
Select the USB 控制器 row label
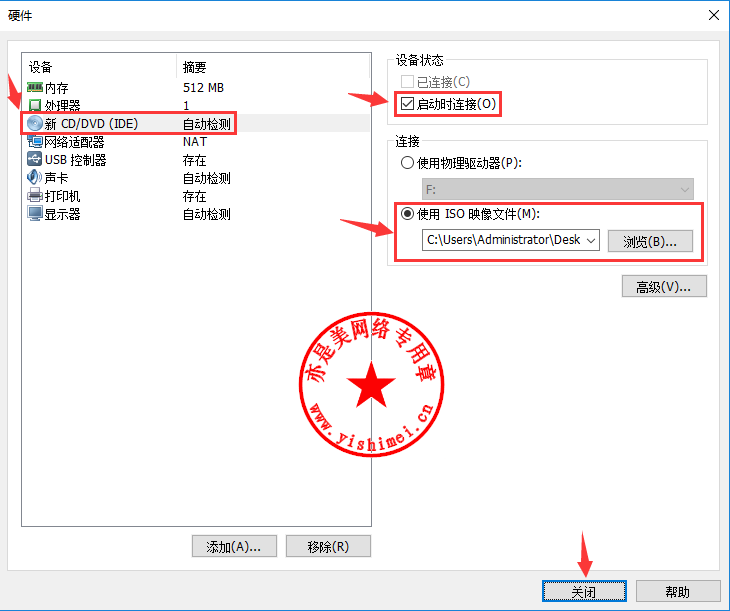[x=75, y=160]
